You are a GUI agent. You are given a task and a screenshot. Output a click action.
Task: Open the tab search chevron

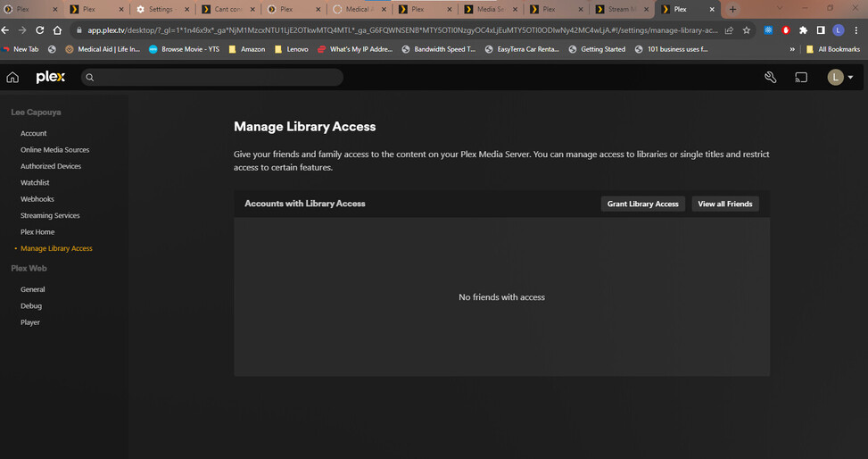click(780, 8)
